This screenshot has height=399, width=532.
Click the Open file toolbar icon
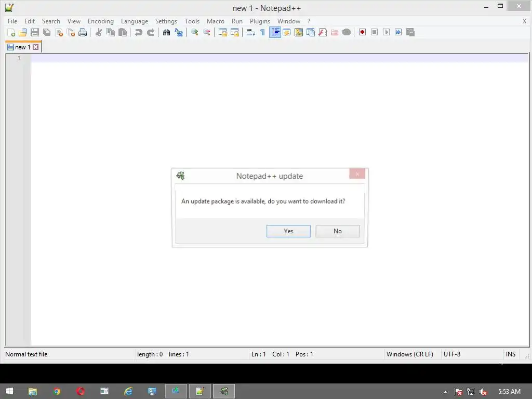23,32
